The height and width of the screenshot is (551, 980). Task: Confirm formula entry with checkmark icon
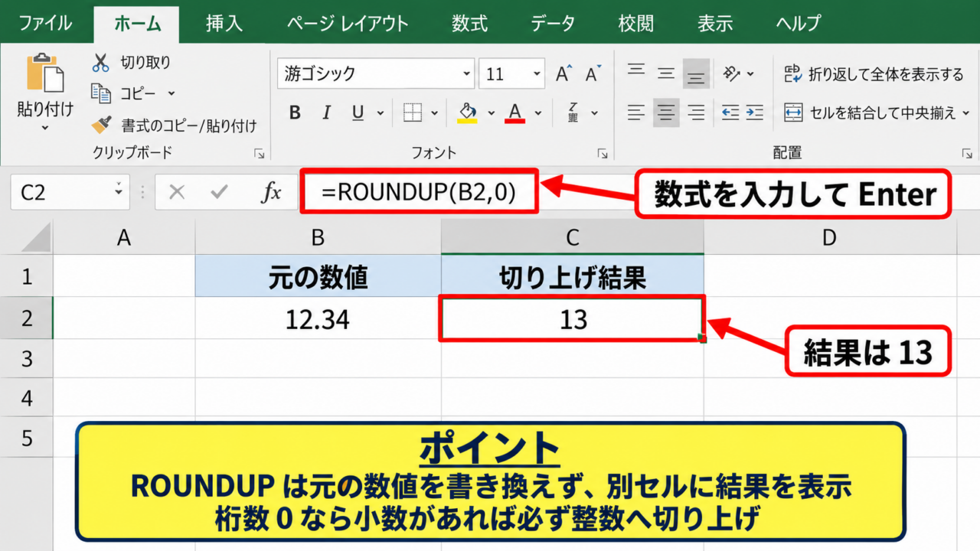coord(220,192)
